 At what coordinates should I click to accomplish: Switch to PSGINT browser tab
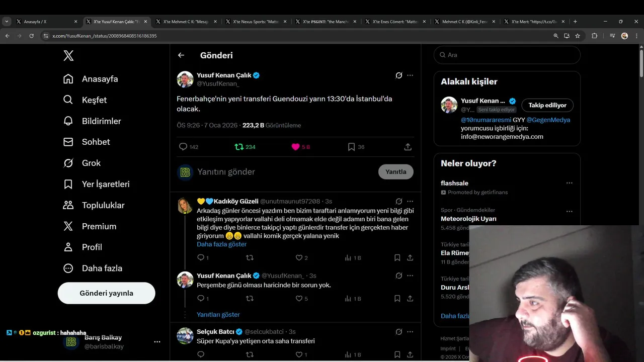(326, 22)
